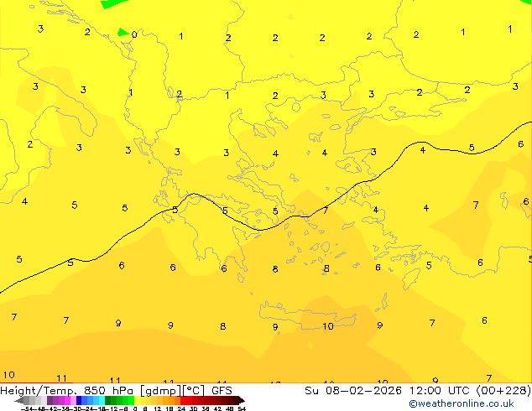Click the legend scale value 24
Image resolution: width=532 pixels, height=411 pixels.
pyautogui.click(x=181, y=409)
